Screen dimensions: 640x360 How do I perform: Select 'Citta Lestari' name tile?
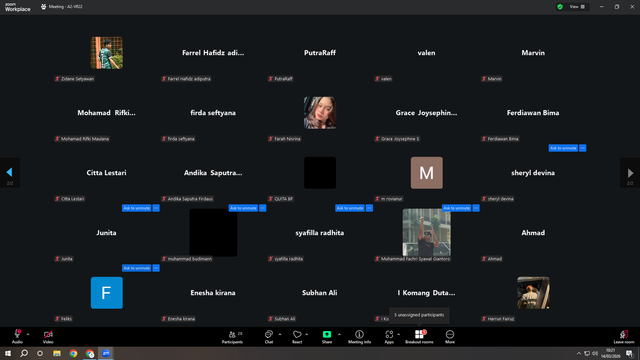[x=107, y=173]
